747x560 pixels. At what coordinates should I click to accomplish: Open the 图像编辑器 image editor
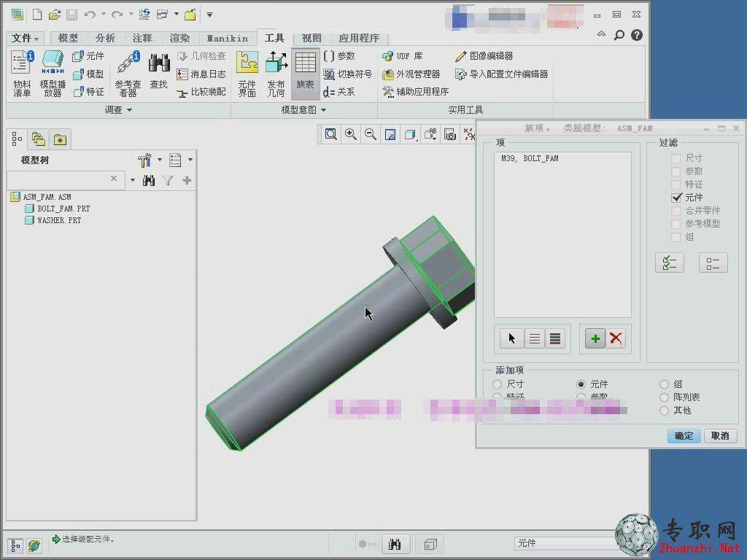click(x=484, y=56)
